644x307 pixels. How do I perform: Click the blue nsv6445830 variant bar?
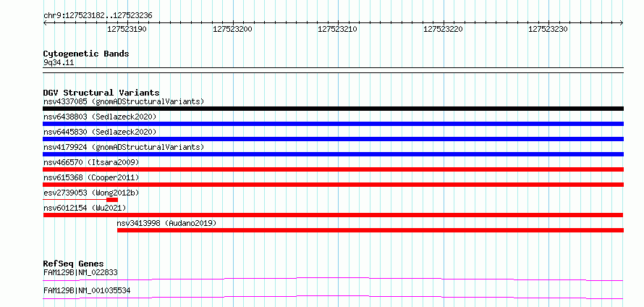(333, 139)
